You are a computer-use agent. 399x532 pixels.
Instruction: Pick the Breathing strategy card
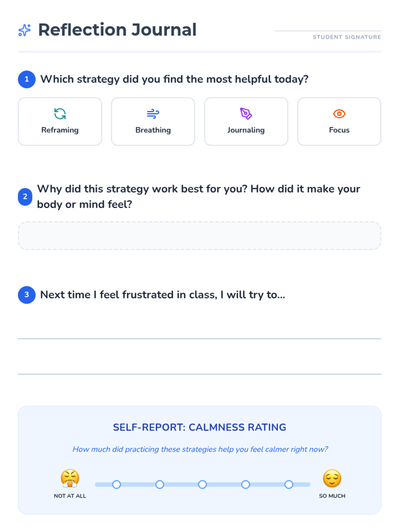pyautogui.click(x=153, y=121)
